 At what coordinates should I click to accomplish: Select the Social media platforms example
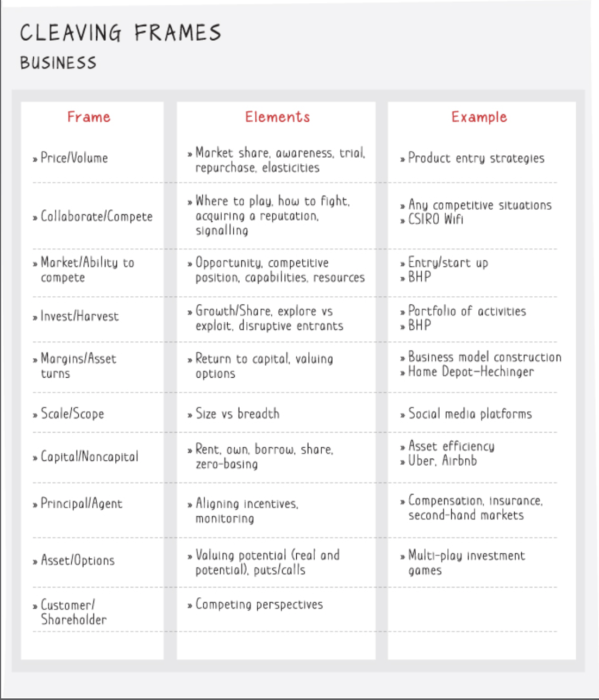click(x=470, y=414)
